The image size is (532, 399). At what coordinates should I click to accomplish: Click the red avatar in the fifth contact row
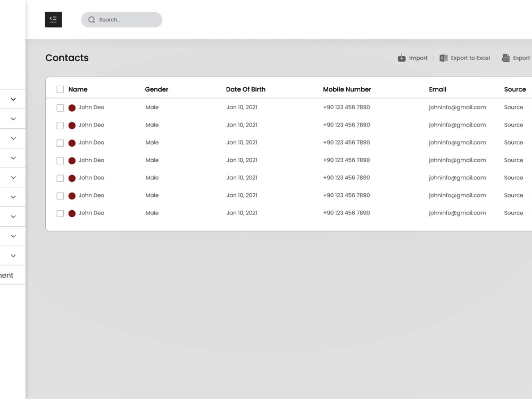coord(72,178)
